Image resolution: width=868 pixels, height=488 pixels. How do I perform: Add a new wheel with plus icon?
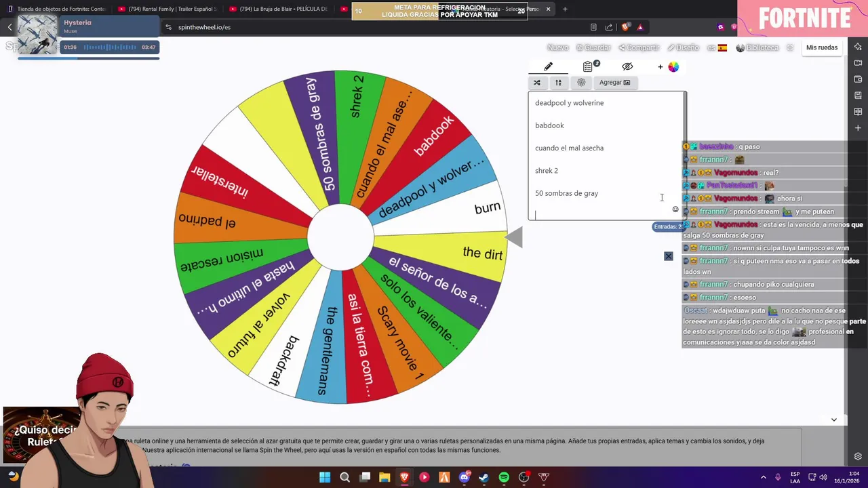(660, 66)
